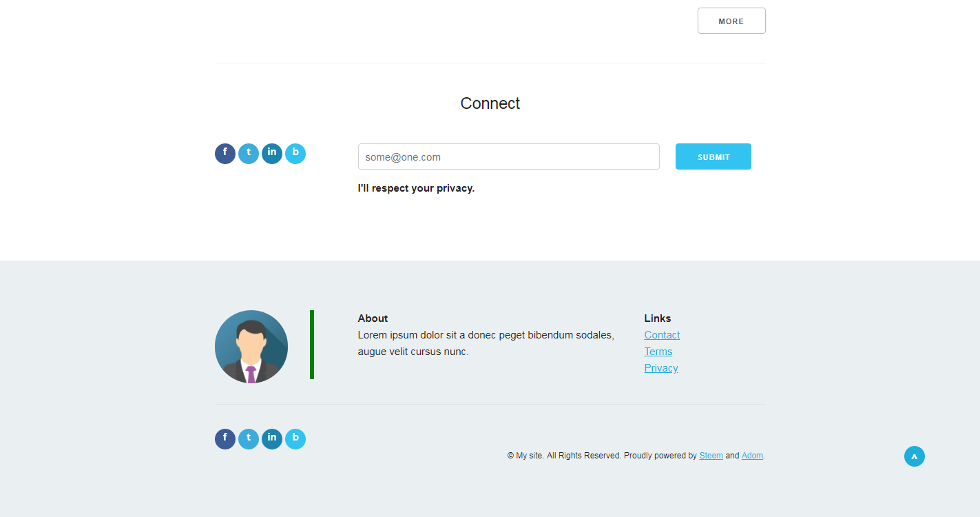Focus the some@one.com email field
This screenshot has height=517, width=980.
[509, 156]
